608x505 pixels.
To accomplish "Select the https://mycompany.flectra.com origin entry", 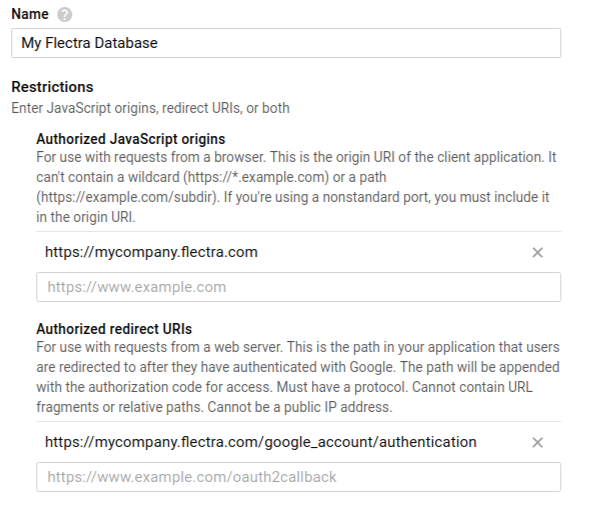I will coord(151,252).
